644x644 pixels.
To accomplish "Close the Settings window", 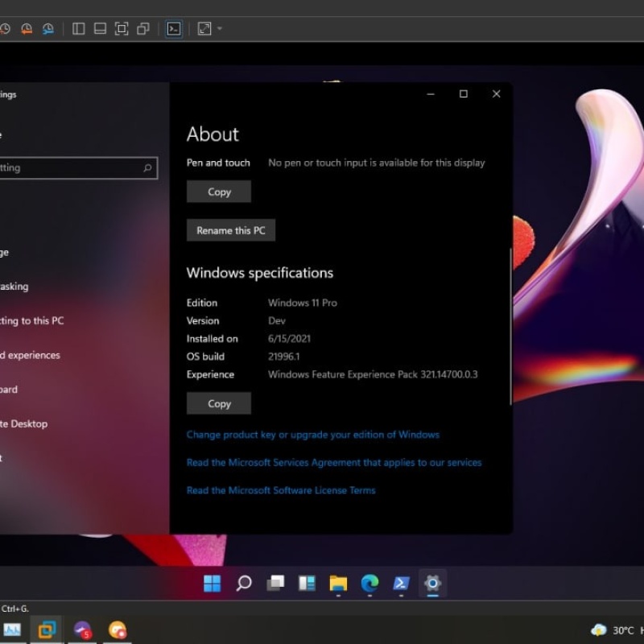I will coord(496,94).
